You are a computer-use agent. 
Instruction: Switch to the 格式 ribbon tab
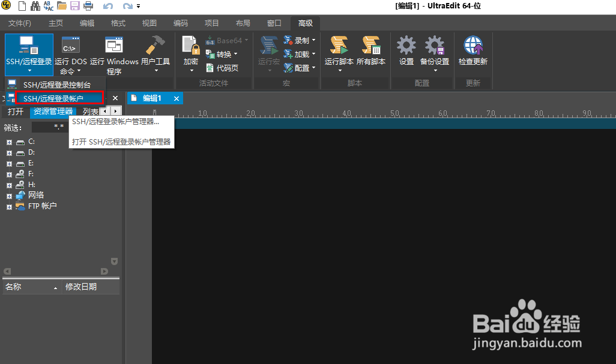(118, 23)
